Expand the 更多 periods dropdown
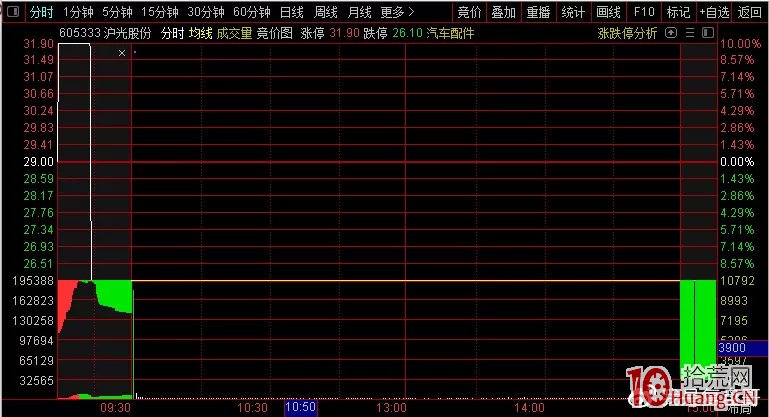 click(x=397, y=12)
